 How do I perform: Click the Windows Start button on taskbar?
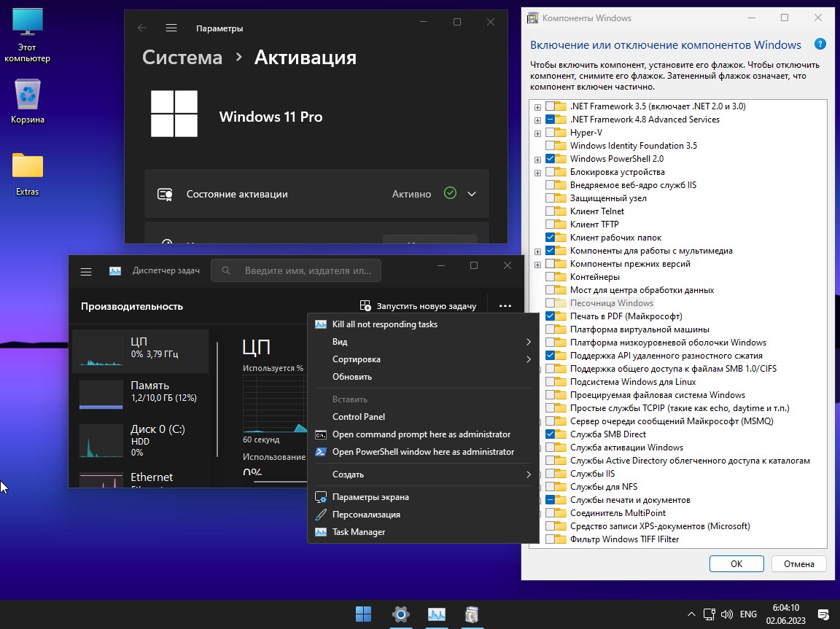tap(363, 614)
